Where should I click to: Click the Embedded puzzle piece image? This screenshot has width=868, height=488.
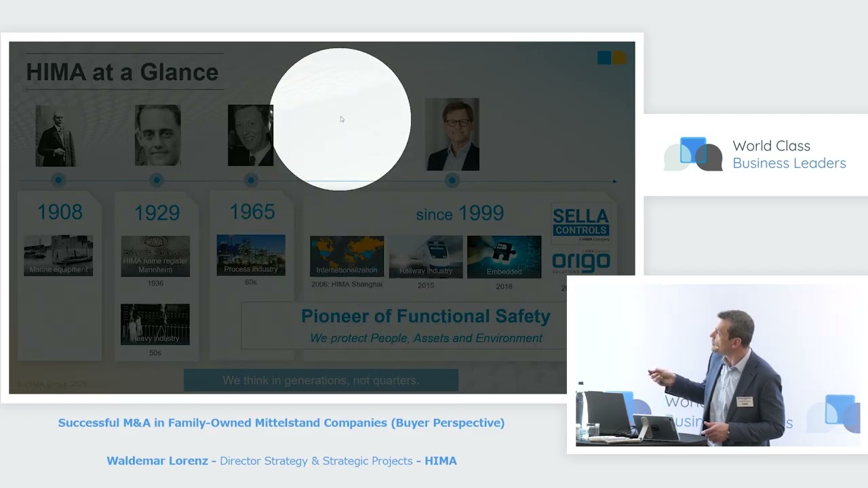point(504,257)
